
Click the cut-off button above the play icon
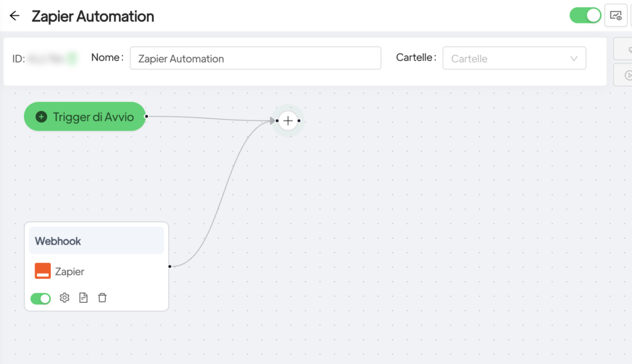click(623, 49)
